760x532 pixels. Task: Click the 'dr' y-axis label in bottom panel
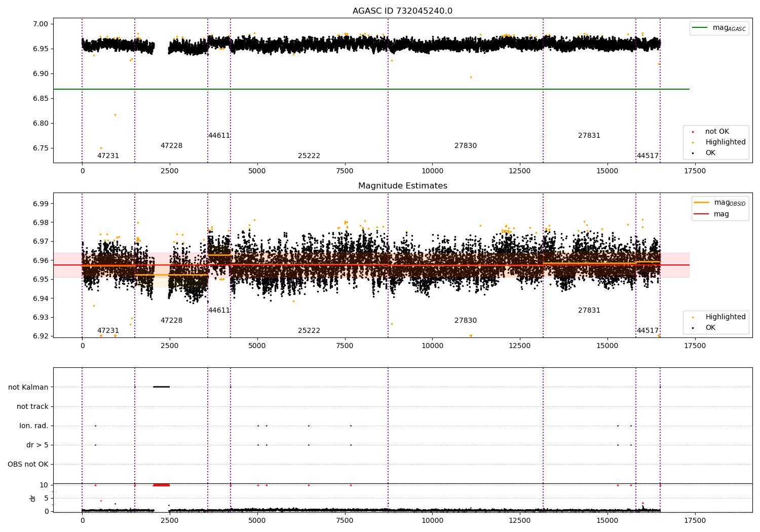pos(33,499)
